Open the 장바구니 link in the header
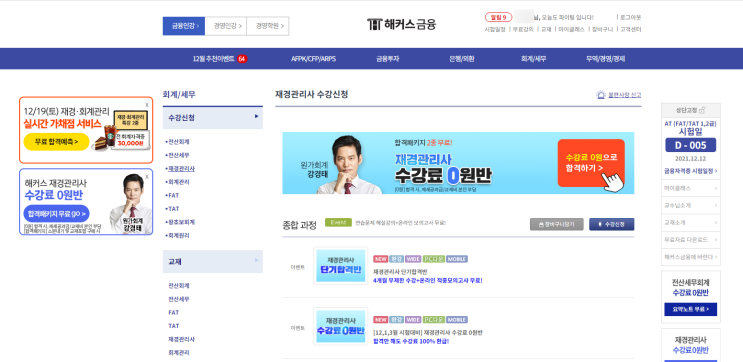Viewport: 743px width, 362px height. 602,29
